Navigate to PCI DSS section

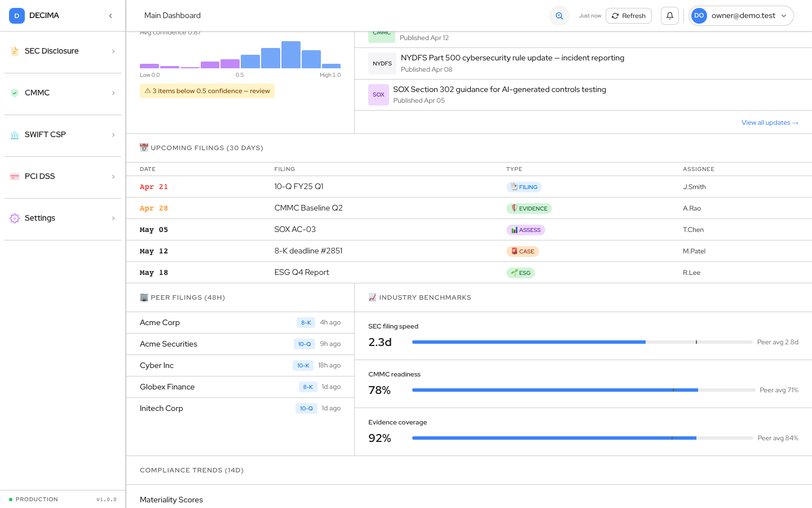click(x=63, y=177)
